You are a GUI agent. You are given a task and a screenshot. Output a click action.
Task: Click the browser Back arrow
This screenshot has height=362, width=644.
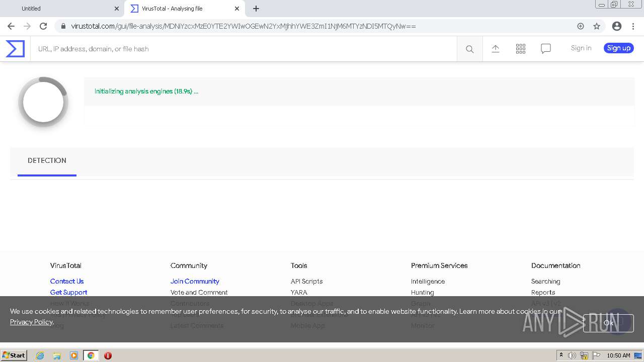(x=11, y=26)
